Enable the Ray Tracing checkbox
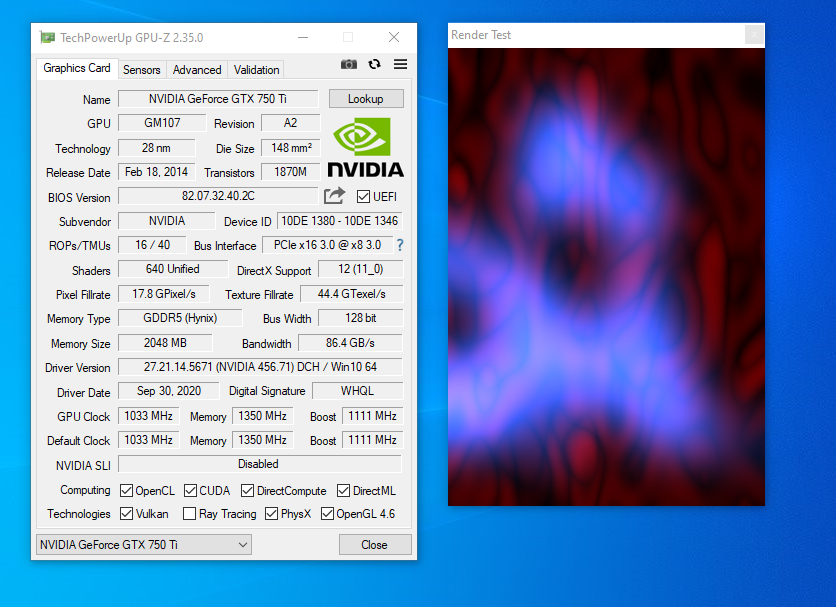This screenshot has height=607, width=836. 189,514
